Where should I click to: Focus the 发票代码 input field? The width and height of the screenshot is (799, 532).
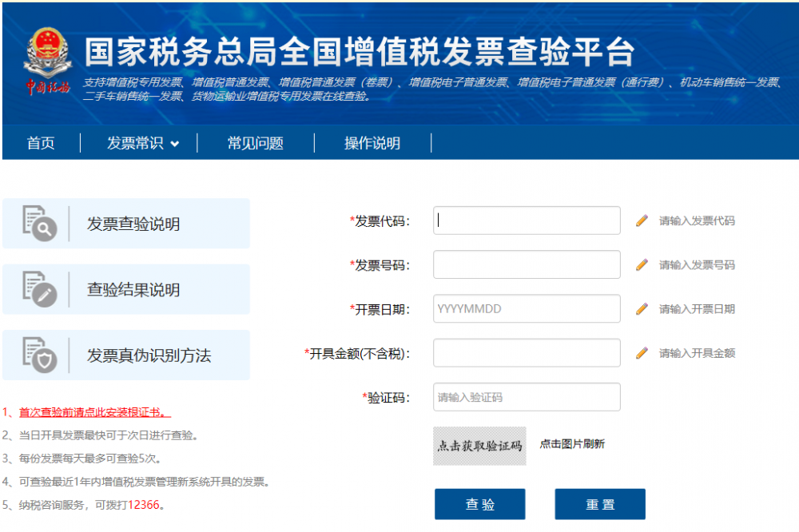(527, 220)
